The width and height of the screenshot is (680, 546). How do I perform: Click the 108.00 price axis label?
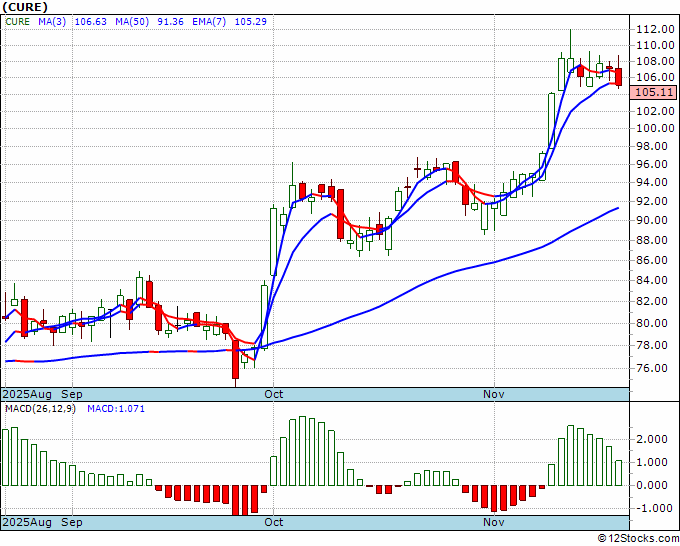(x=655, y=62)
